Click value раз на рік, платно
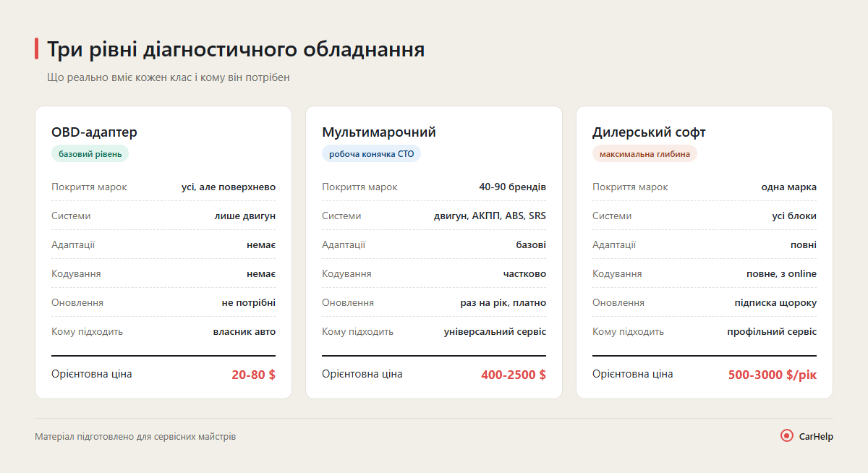868x473 pixels. [503, 302]
